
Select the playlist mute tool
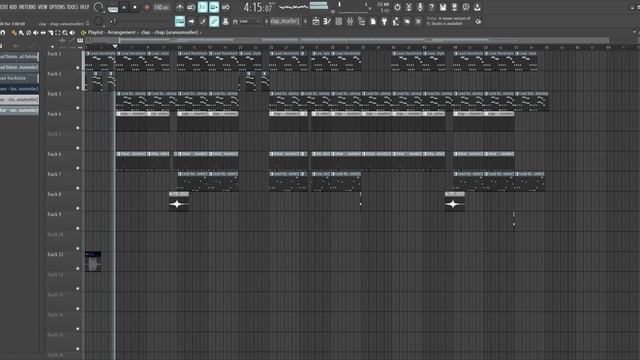(36, 33)
